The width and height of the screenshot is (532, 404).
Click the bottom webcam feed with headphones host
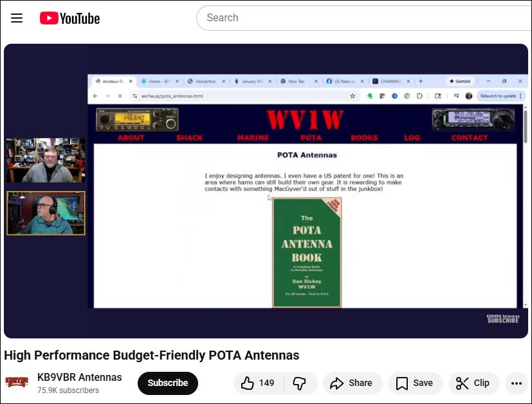click(45, 213)
